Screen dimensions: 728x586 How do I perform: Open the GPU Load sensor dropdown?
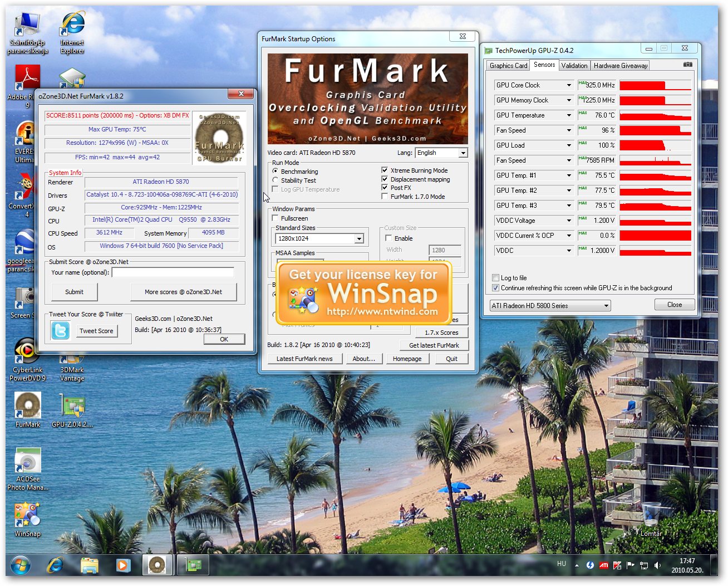pyautogui.click(x=534, y=145)
